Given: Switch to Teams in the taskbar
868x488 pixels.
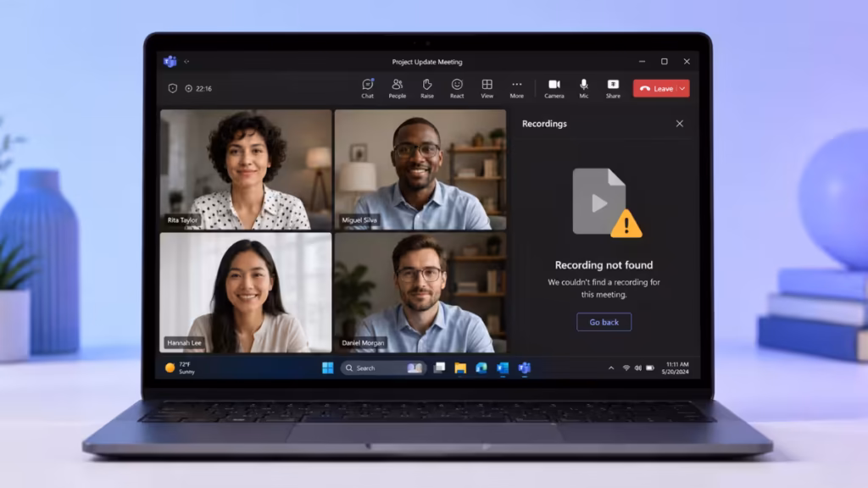Looking at the screenshot, I should 524,368.
